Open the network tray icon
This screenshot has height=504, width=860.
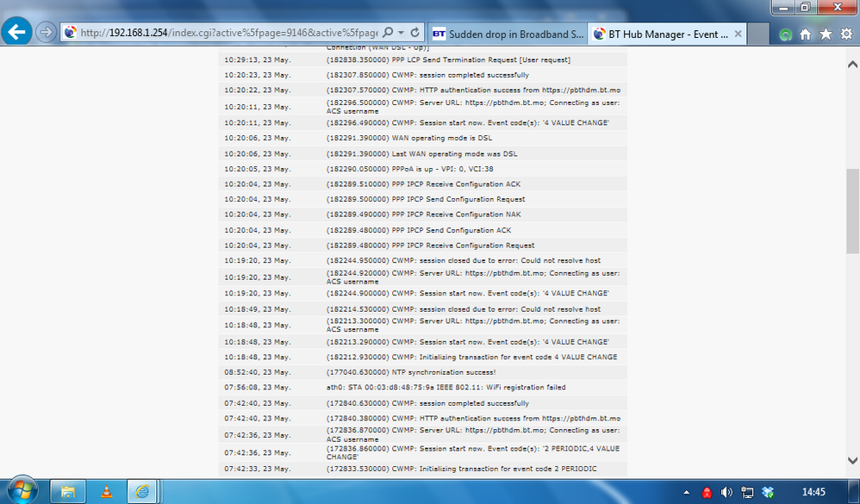(747, 492)
